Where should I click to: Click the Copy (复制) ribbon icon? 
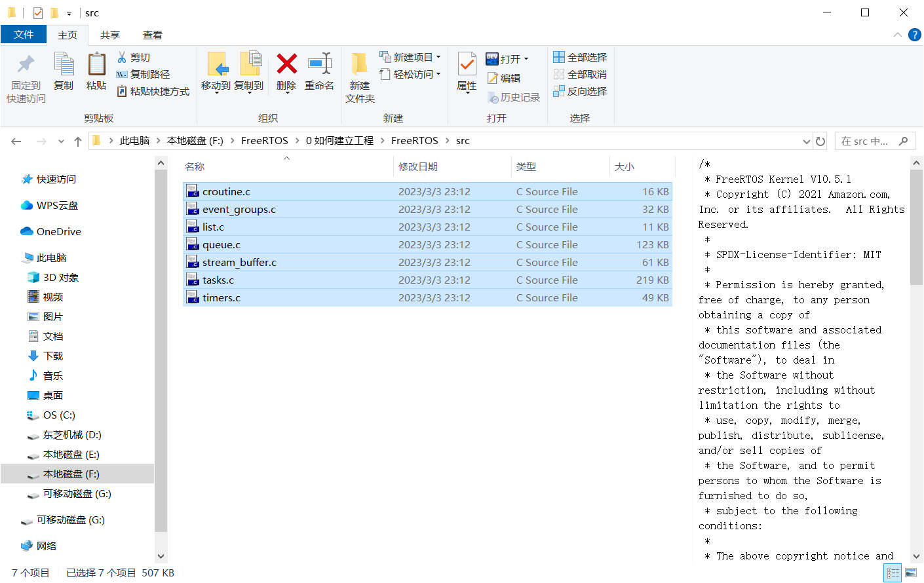click(x=64, y=64)
